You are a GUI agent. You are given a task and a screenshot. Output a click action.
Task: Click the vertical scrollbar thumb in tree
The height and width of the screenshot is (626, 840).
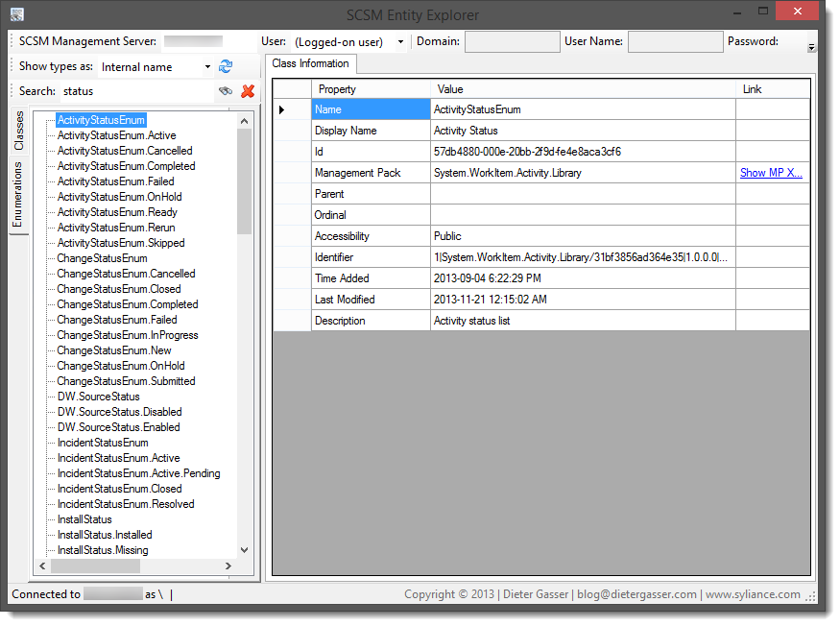[x=244, y=181]
